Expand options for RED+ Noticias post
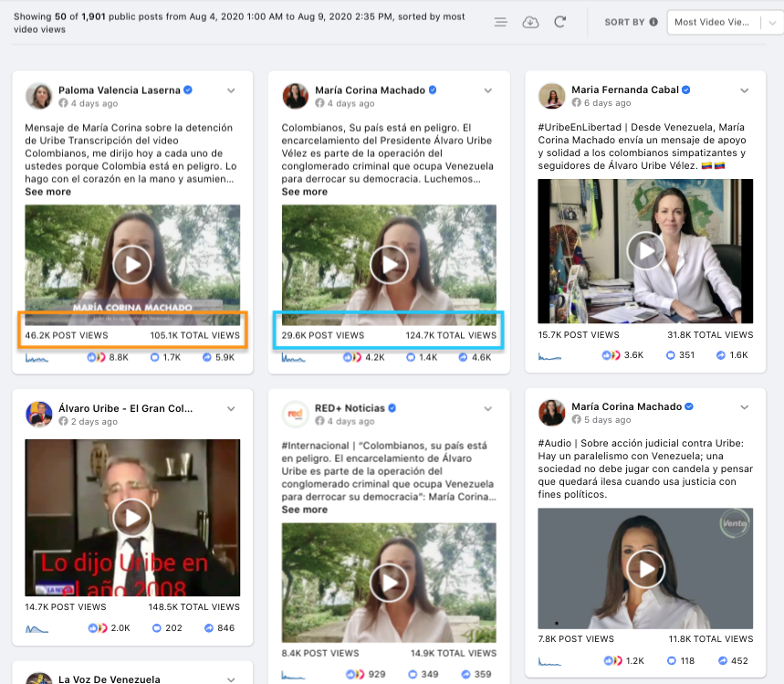784x684 pixels. (488, 409)
